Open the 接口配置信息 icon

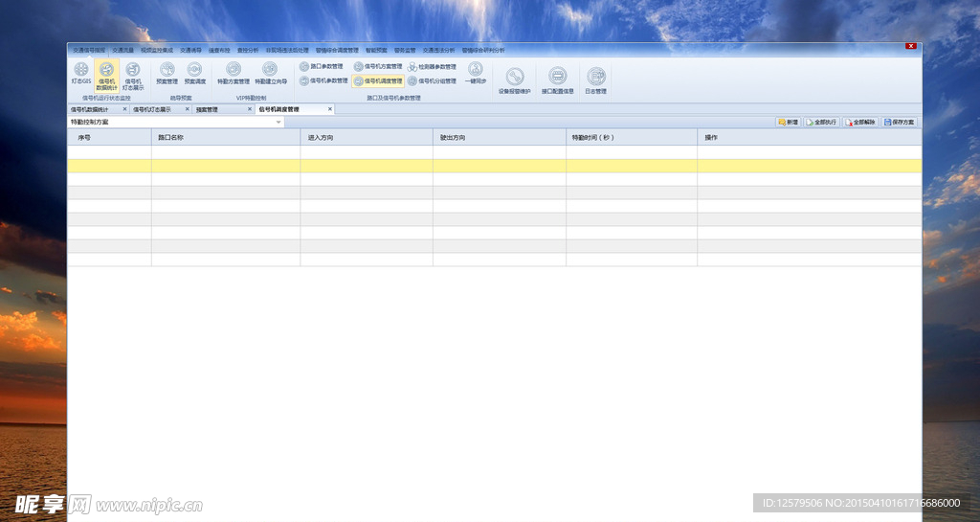558,78
